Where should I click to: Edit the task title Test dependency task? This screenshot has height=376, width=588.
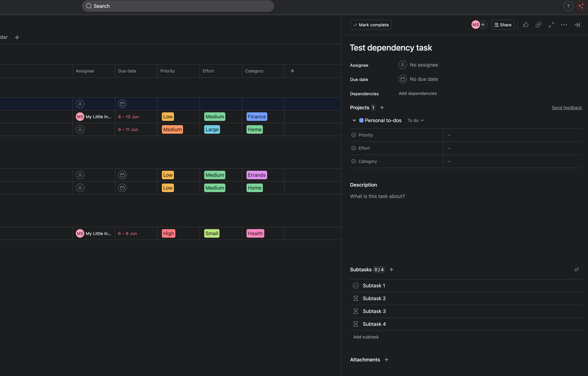(x=391, y=48)
